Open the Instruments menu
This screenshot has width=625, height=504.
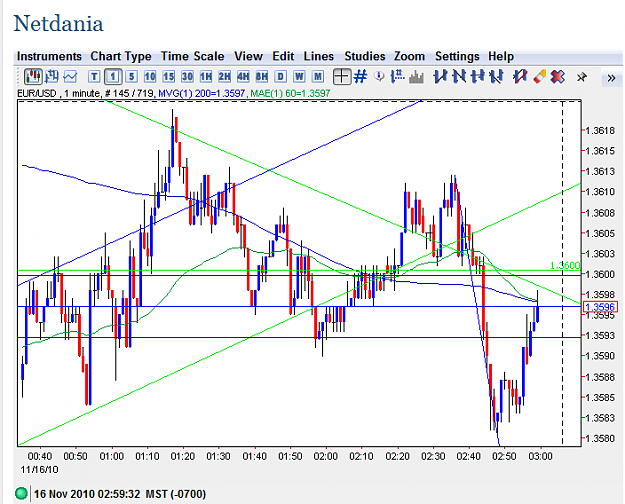(49, 56)
